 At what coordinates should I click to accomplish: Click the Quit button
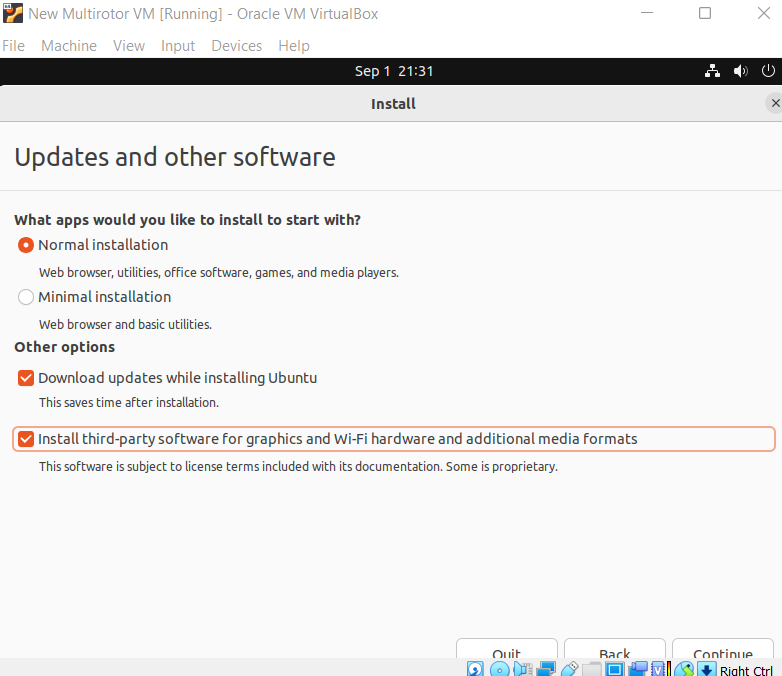[507, 649]
